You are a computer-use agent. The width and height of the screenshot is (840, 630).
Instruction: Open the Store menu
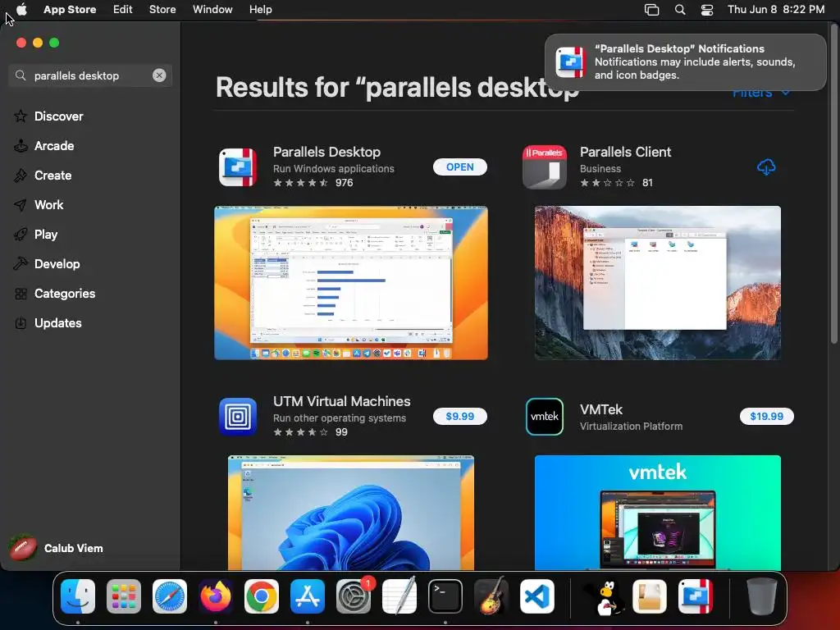[x=162, y=10]
